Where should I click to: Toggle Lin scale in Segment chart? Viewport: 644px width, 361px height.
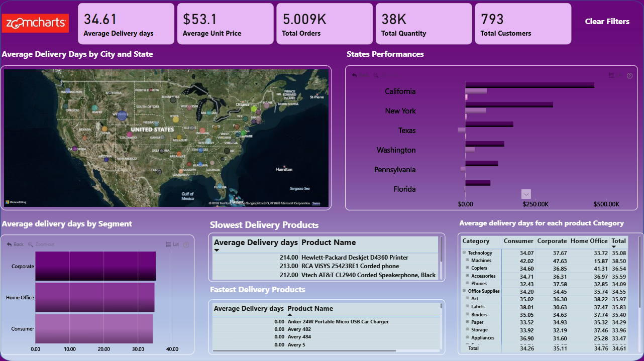point(172,245)
